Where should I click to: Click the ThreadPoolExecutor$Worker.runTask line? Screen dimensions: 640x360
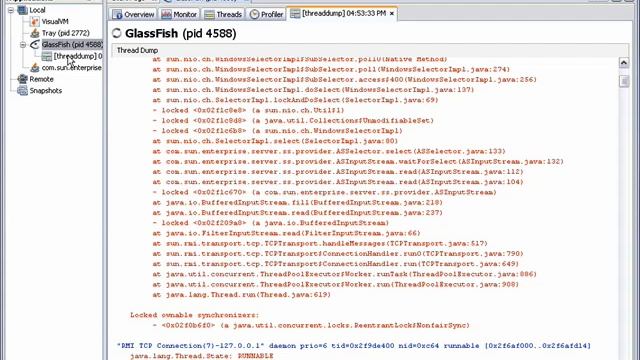[344, 274]
